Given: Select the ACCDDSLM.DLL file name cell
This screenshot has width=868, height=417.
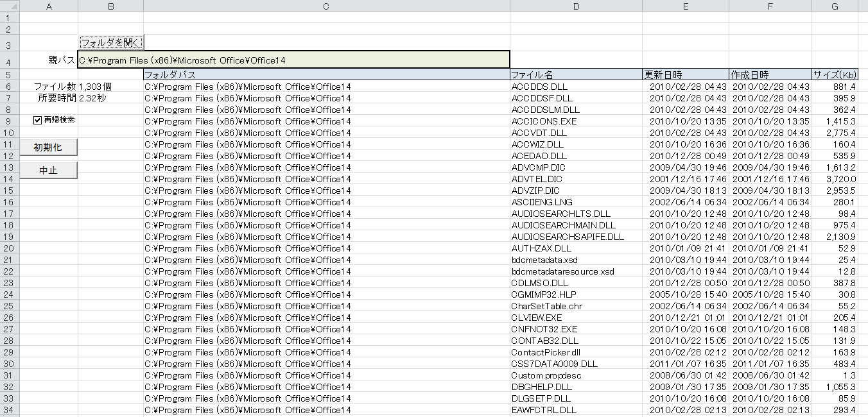Looking at the screenshot, I should [x=576, y=109].
